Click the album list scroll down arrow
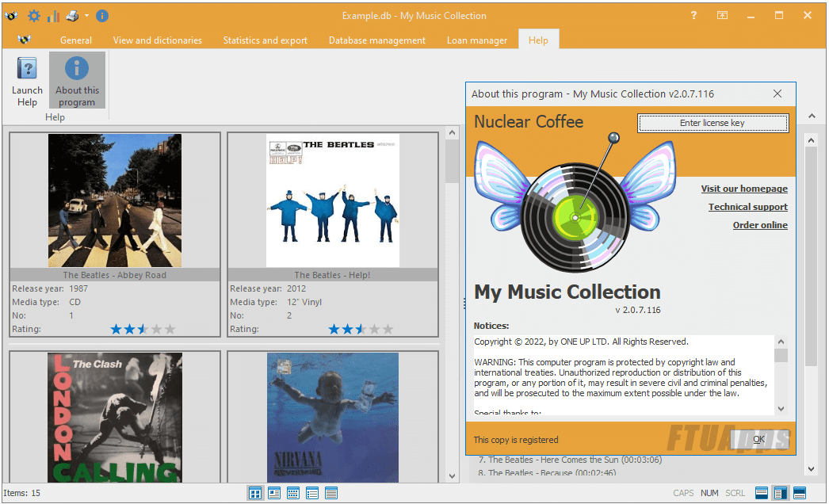The width and height of the screenshot is (829, 504). click(x=452, y=476)
